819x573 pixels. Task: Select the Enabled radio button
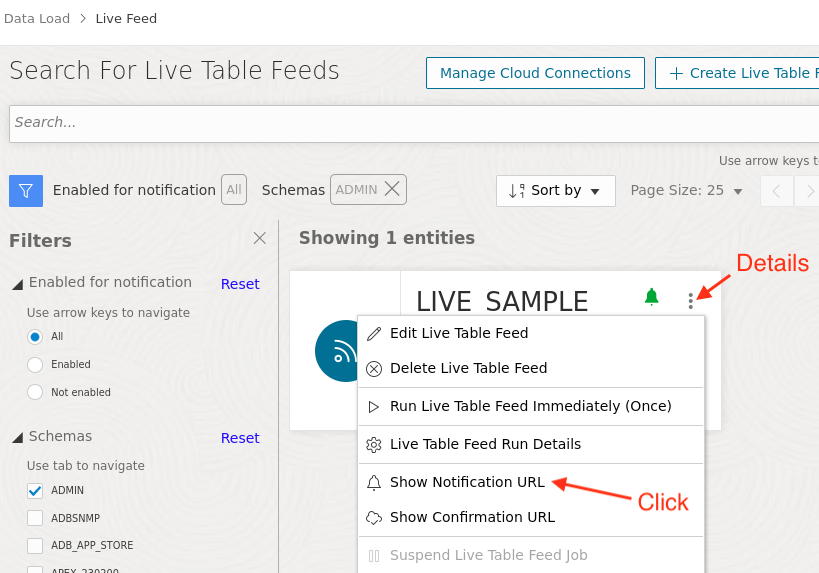coord(35,365)
